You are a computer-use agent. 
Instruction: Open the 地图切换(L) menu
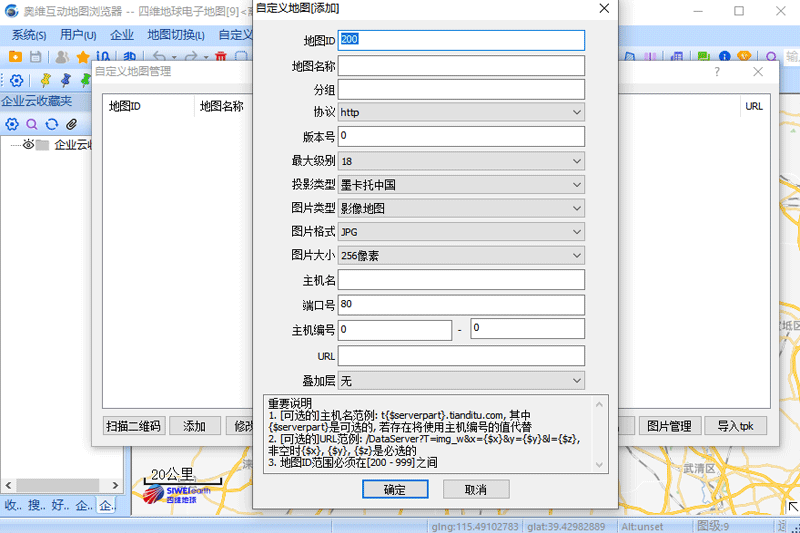coord(176,35)
